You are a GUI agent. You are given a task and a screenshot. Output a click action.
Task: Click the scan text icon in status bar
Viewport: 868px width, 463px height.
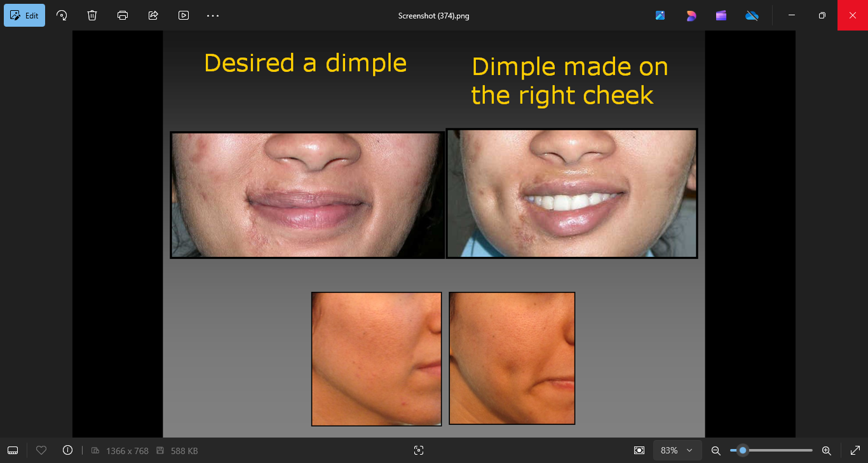point(418,450)
